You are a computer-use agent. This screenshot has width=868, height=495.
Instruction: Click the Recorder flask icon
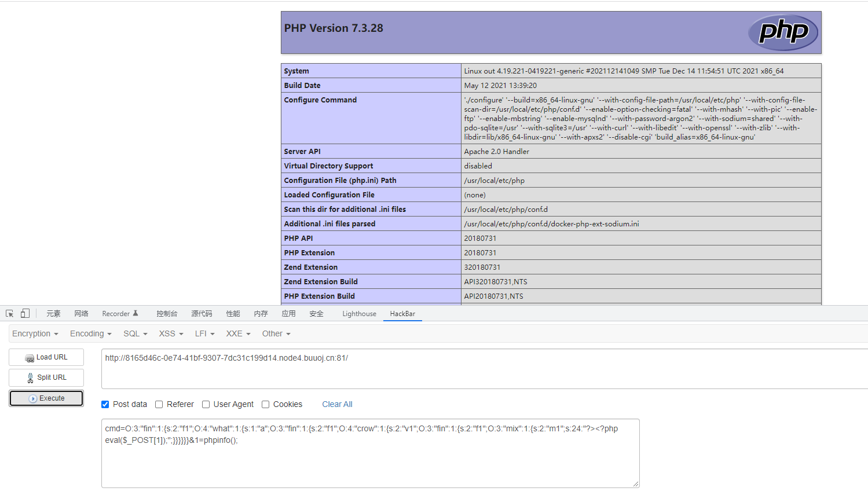click(135, 313)
